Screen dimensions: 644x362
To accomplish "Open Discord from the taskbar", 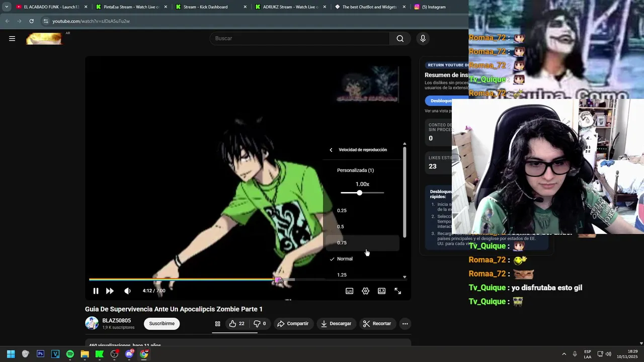I will click(x=129, y=354).
